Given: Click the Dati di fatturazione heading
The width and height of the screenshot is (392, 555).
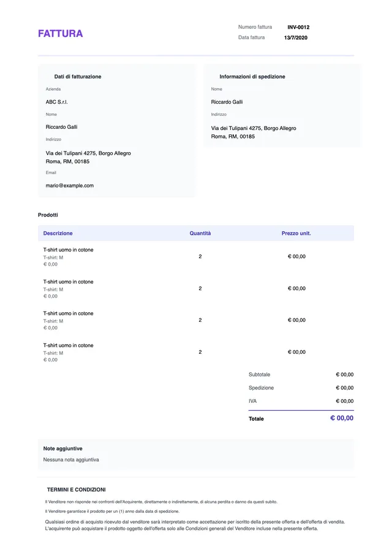Looking at the screenshot, I should pos(78,77).
